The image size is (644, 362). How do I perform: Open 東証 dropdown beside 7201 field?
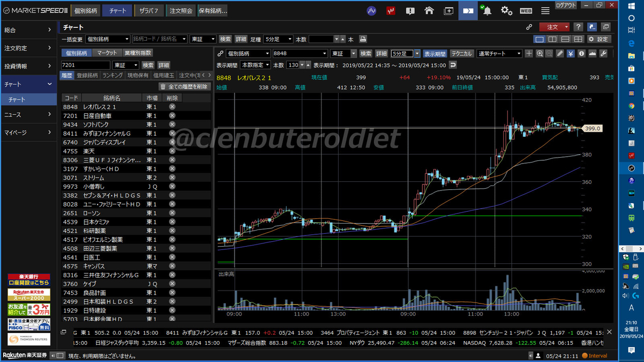pyautogui.click(x=126, y=65)
